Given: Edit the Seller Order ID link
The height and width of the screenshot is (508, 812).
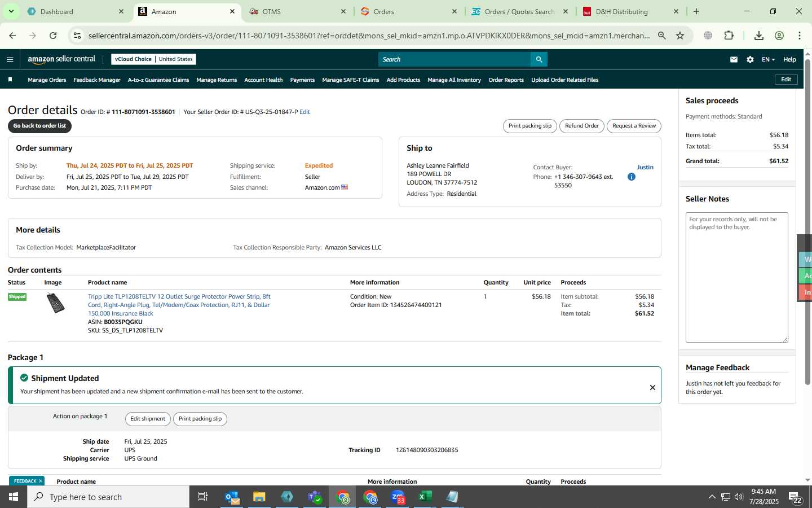Looking at the screenshot, I should click(x=304, y=112).
